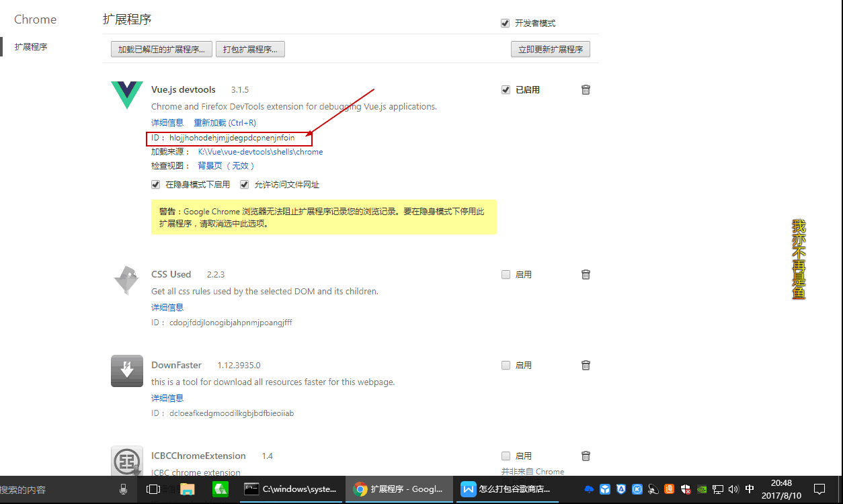Remove Vue.js devtools with trash icon
Image resolution: width=843 pixels, height=504 pixels.
(586, 90)
